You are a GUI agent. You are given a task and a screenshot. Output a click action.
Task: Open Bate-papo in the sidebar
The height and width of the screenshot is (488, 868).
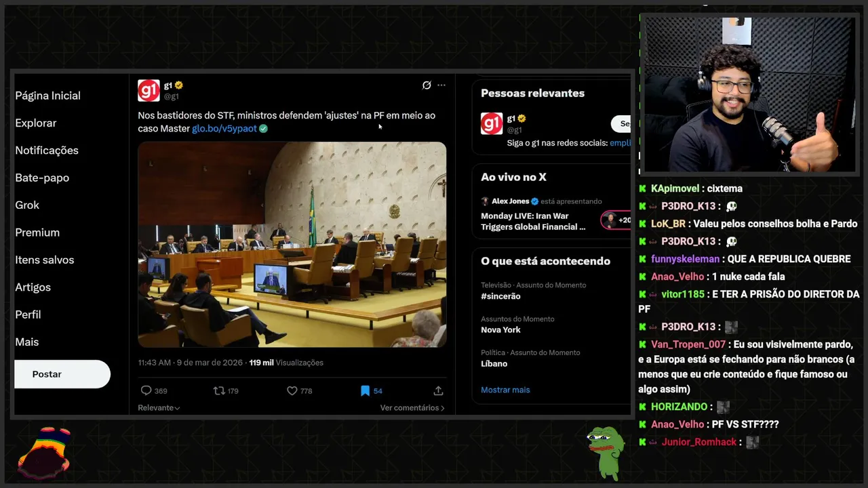42,178
